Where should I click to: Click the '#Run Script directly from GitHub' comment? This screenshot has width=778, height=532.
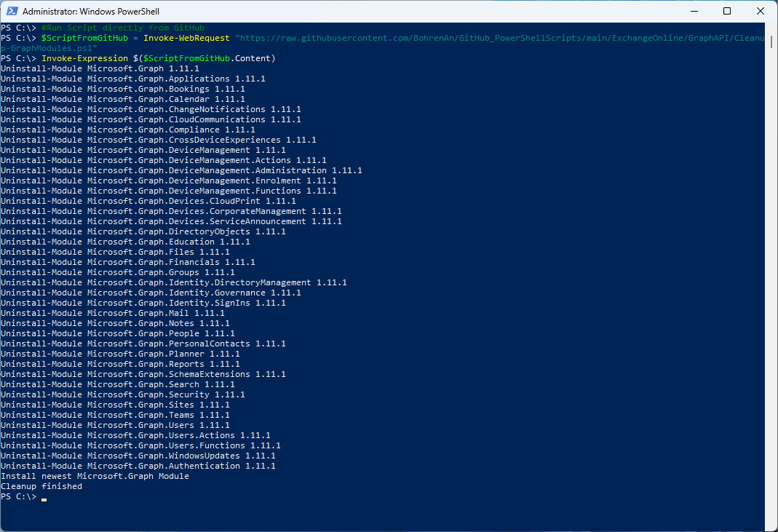(123, 28)
